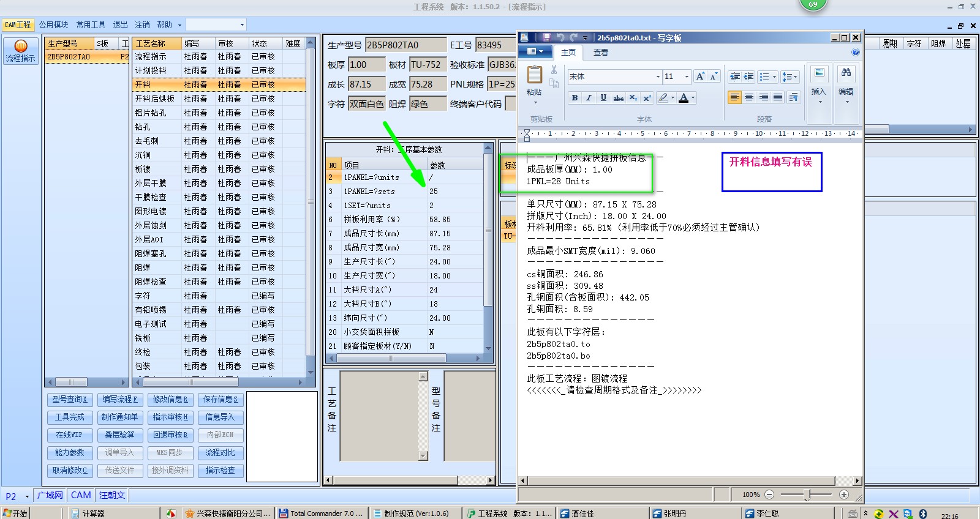Select the 主页 tab in WordPad
This screenshot has width=980, height=519.
(568, 53)
